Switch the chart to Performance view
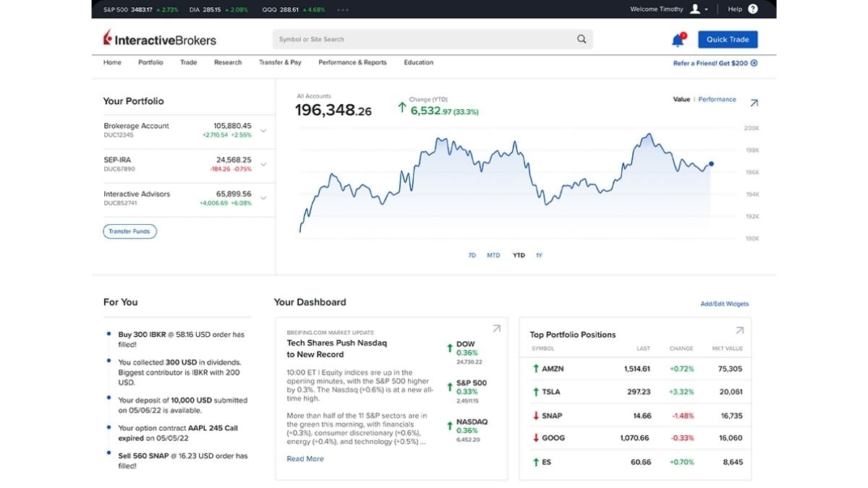The height and width of the screenshot is (488, 868). tap(718, 99)
